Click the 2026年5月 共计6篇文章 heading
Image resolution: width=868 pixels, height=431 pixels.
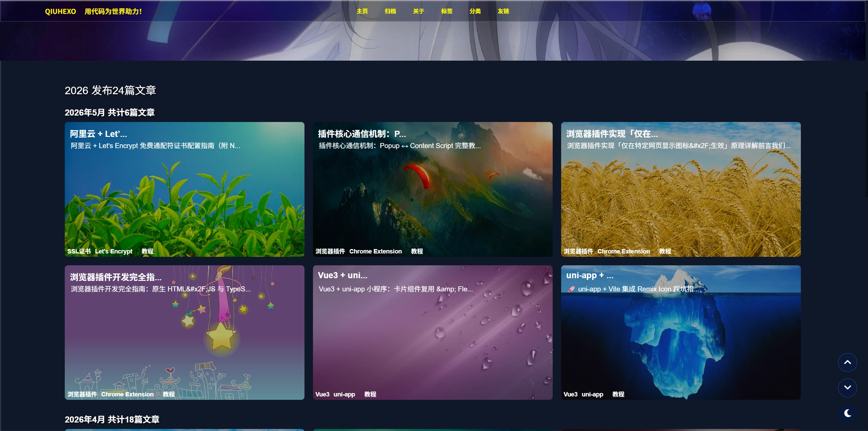tap(110, 112)
